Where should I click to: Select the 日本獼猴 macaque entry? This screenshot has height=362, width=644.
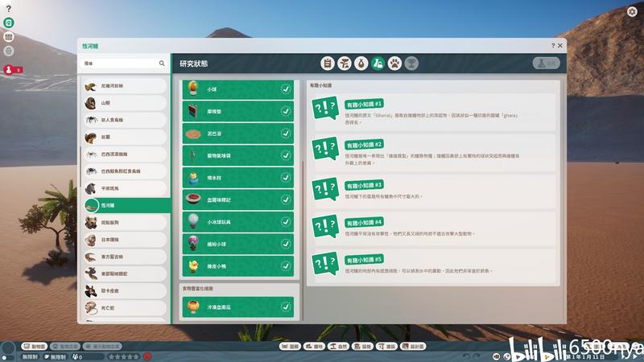click(126, 240)
